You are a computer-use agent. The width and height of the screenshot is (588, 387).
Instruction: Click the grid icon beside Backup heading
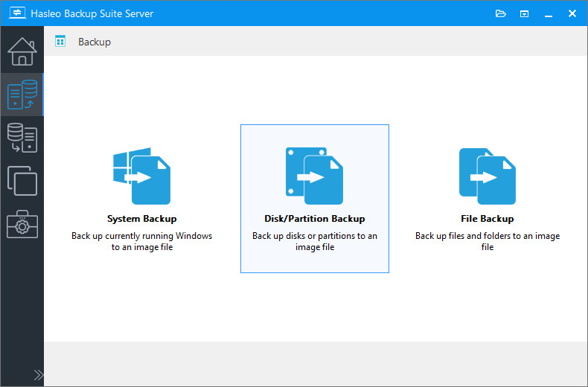(x=60, y=41)
